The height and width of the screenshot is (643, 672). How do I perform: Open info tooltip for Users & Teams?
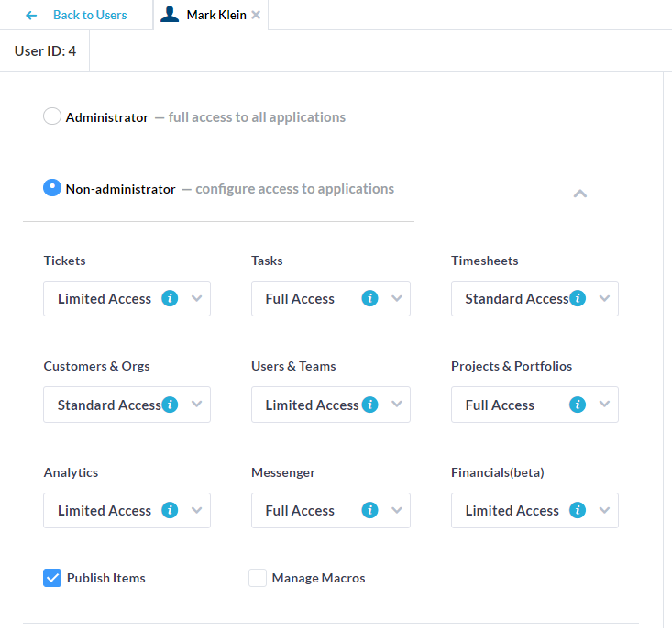pos(369,405)
